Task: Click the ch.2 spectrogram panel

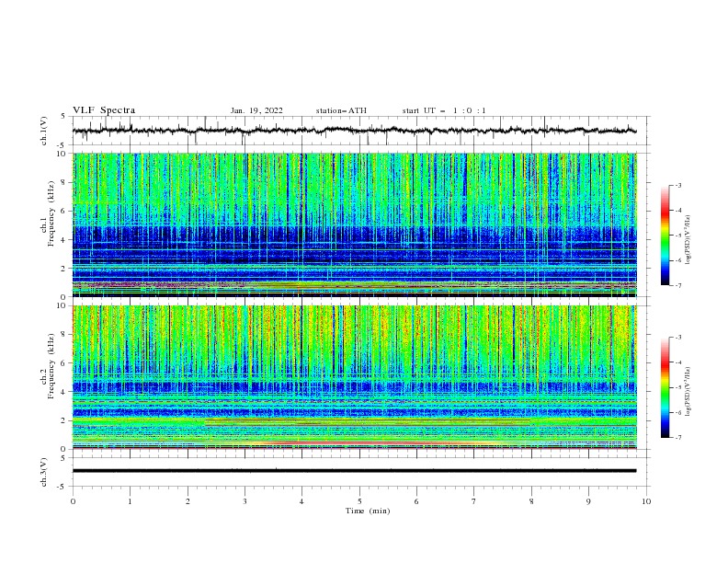Action: click(354, 377)
